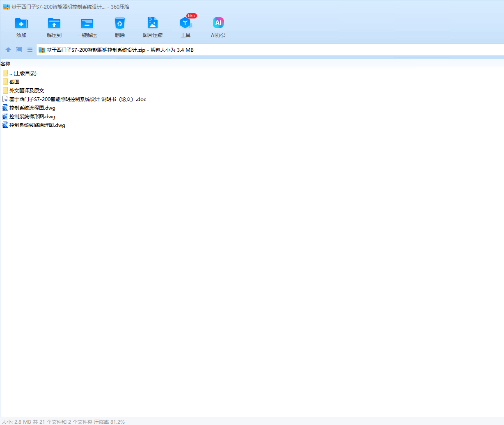This screenshot has width=504, height=425.
Task: Click the status bar size and compression ratio text
Action: [x=63, y=422]
